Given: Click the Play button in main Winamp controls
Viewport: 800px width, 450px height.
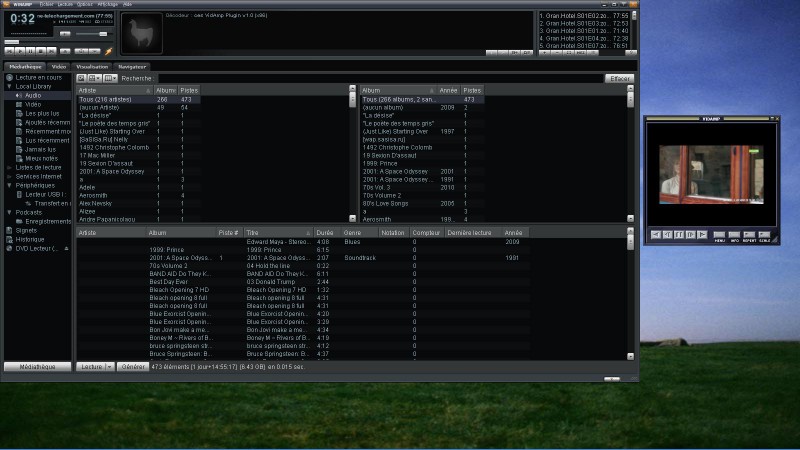Looking at the screenshot, I should coord(20,51).
